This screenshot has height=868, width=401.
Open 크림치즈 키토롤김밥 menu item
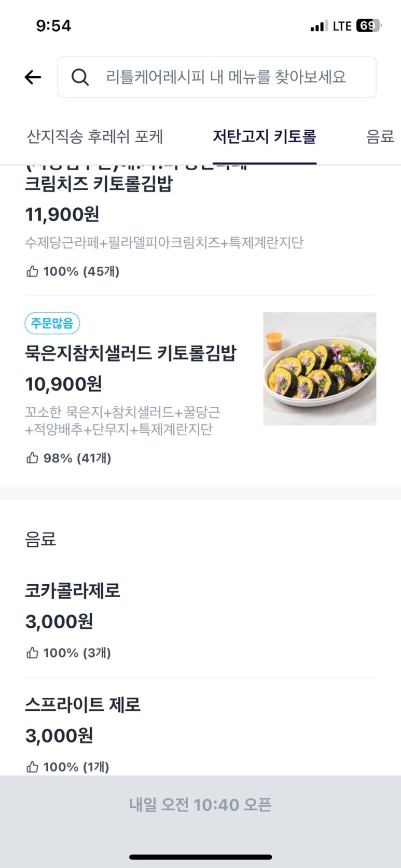99,184
